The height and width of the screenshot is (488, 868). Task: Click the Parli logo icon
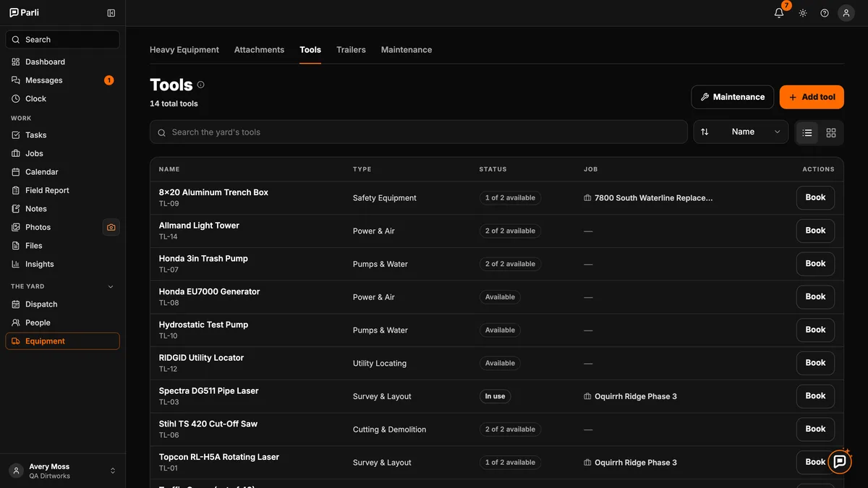(x=14, y=12)
